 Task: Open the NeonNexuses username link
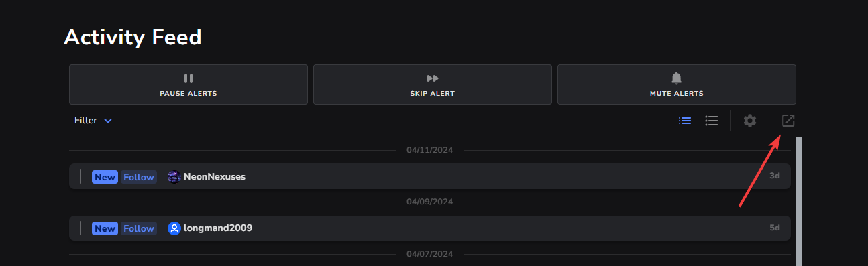pyautogui.click(x=215, y=177)
